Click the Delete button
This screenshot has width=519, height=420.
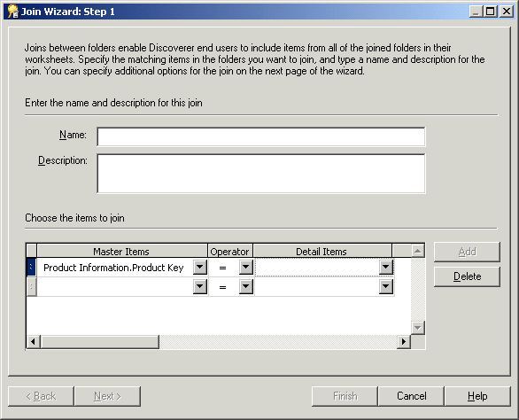tap(467, 276)
